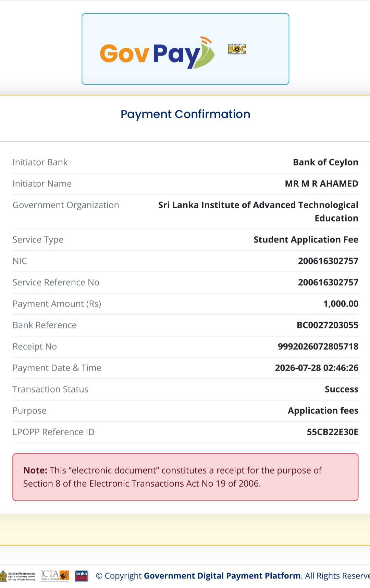The width and height of the screenshot is (370, 588).
Task: Select the NIC number value
Action: pyautogui.click(x=328, y=261)
